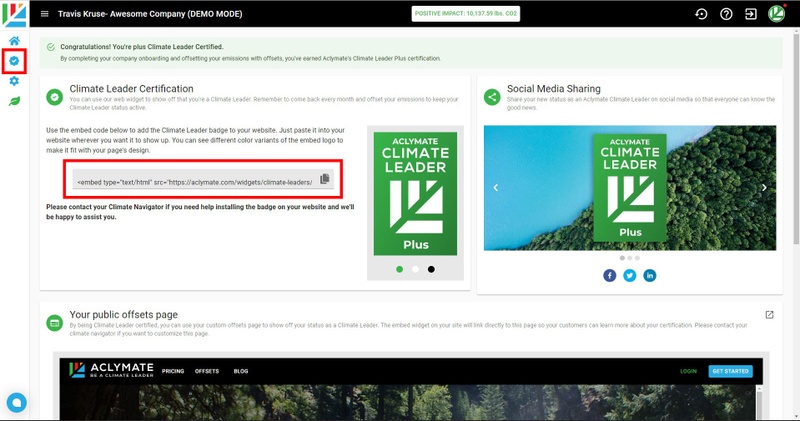Screen dimensions: 800x421
Task: Open the help question mark icon
Action: pyautogui.click(x=726, y=14)
